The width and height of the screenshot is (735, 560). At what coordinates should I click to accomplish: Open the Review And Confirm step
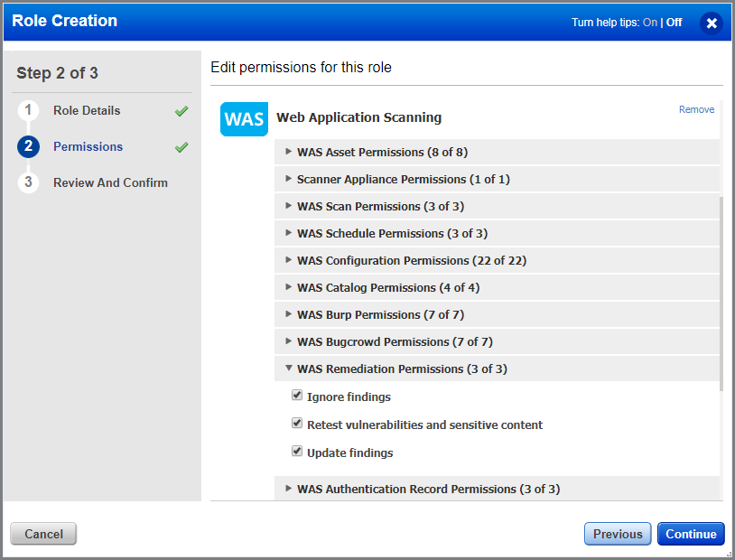click(x=112, y=182)
